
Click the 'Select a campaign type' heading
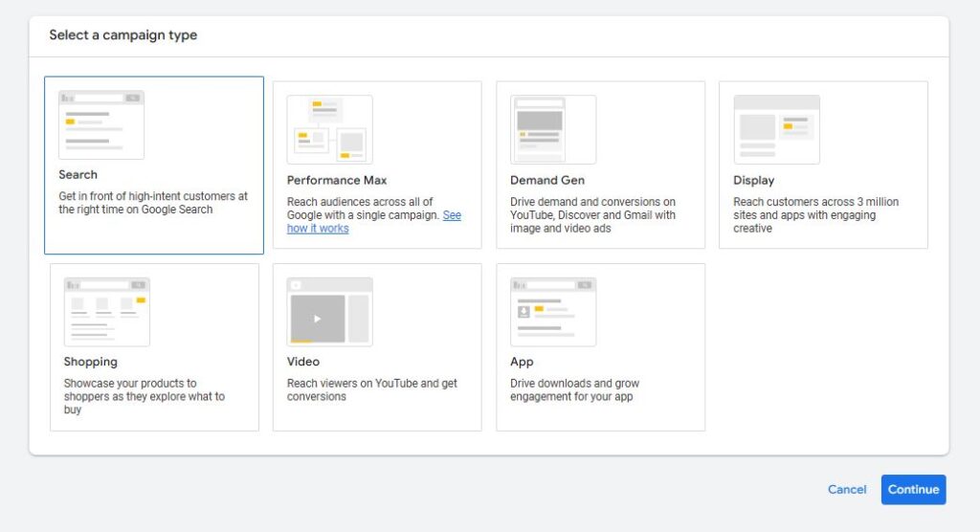(123, 35)
